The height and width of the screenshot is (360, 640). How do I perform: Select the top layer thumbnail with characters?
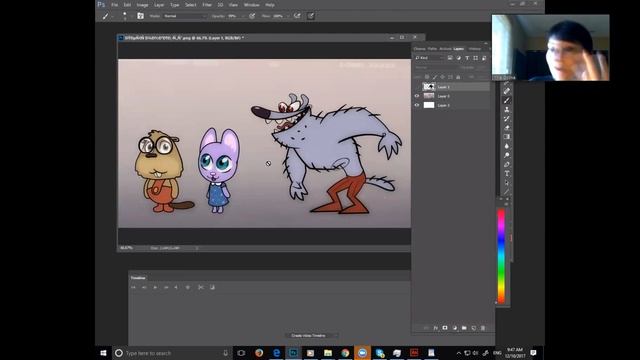click(429, 87)
